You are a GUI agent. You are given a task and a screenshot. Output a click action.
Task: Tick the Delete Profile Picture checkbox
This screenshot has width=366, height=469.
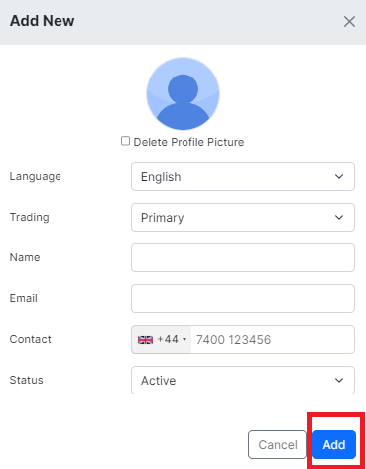tap(125, 141)
